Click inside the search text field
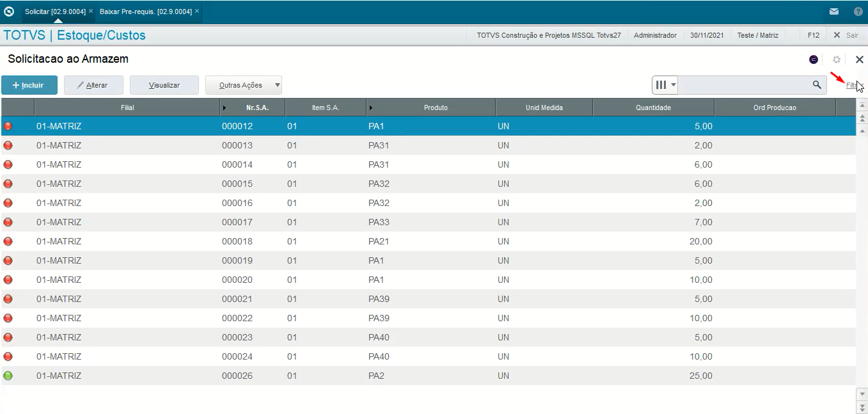 [x=742, y=85]
